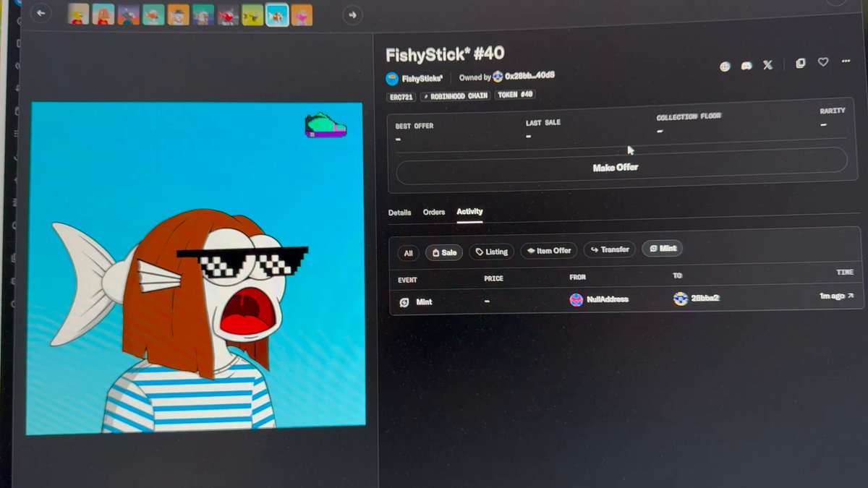Toggle the All activity filter
Viewport: 868px width, 488px height.
(x=409, y=253)
